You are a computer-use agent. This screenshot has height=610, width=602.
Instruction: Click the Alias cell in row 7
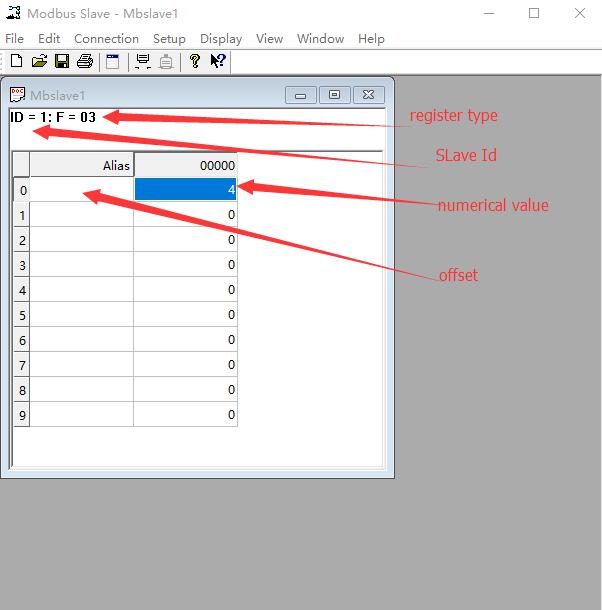coord(82,365)
